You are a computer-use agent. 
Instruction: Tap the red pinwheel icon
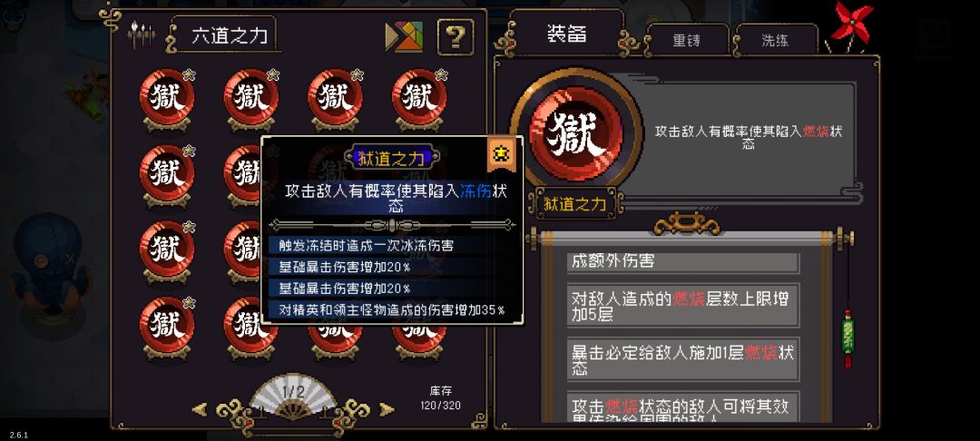[851, 25]
